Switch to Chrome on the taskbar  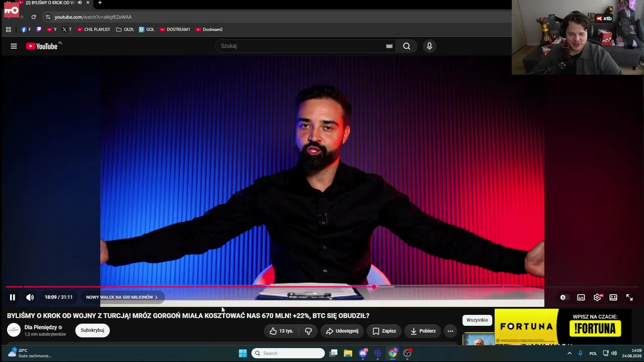pyautogui.click(x=392, y=353)
